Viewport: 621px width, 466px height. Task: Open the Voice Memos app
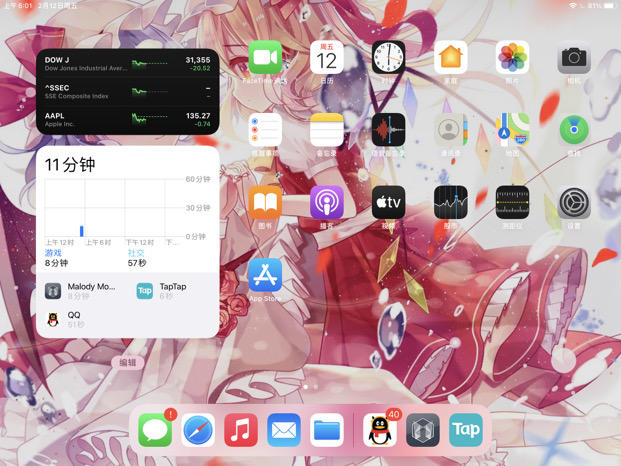pos(388,130)
